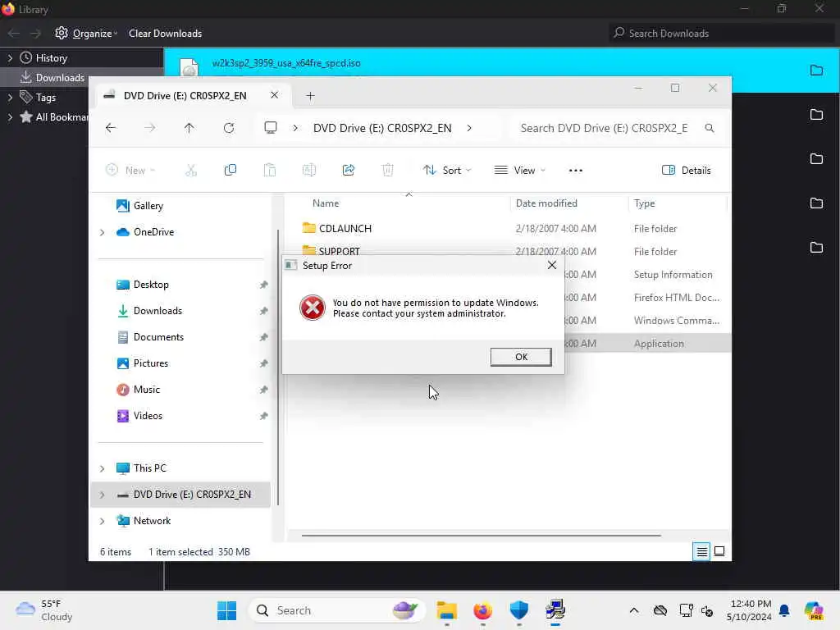Open notifications bell in system tray
Image resolution: width=840 pixels, height=630 pixels.
[x=784, y=610]
